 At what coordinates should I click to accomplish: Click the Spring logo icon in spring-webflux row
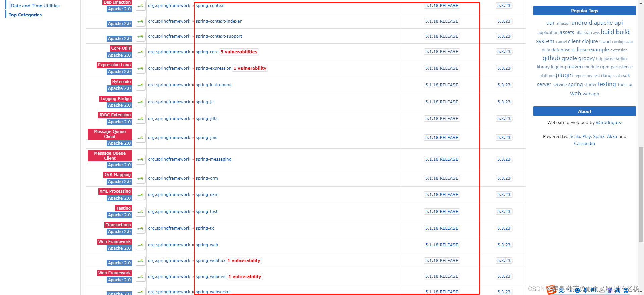point(140,261)
